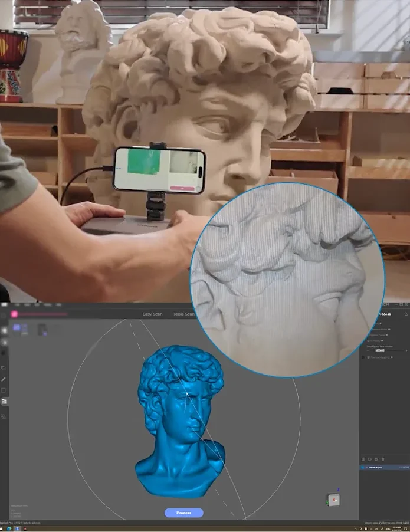Click the orientation view cube in the viewport corner
Viewport: 410px width, 532px height.
333,500
